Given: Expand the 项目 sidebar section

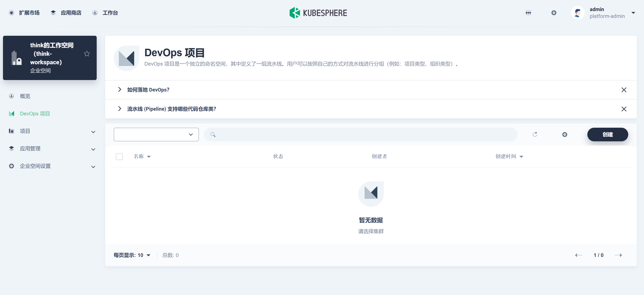Looking at the screenshot, I should pyautogui.click(x=93, y=132).
